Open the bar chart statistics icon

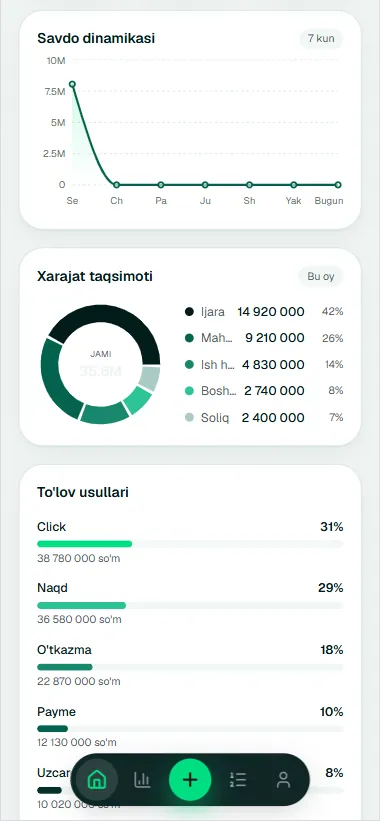tap(142, 780)
